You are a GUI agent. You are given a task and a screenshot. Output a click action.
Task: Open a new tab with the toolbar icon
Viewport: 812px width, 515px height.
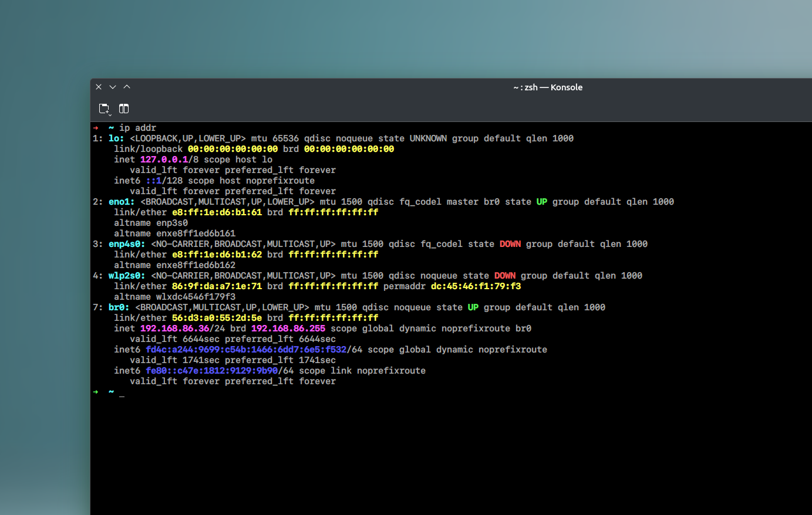(103, 108)
